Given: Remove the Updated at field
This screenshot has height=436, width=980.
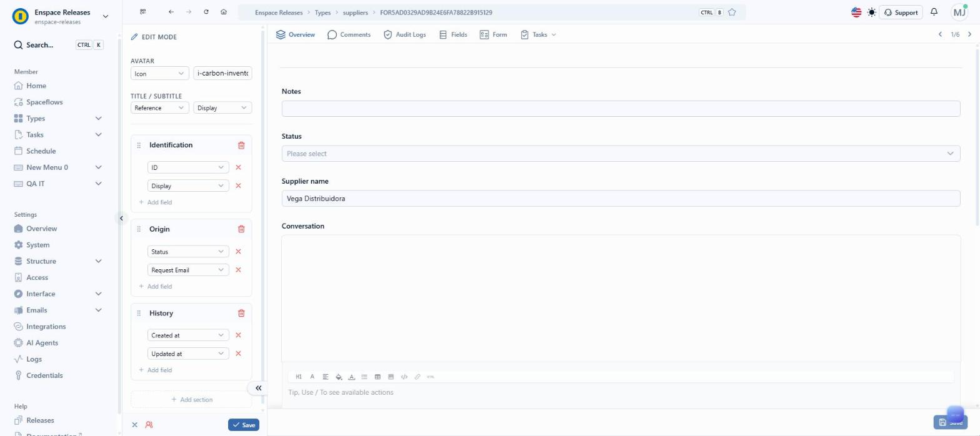Looking at the screenshot, I should pyautogui.click(x=238, y=354).
